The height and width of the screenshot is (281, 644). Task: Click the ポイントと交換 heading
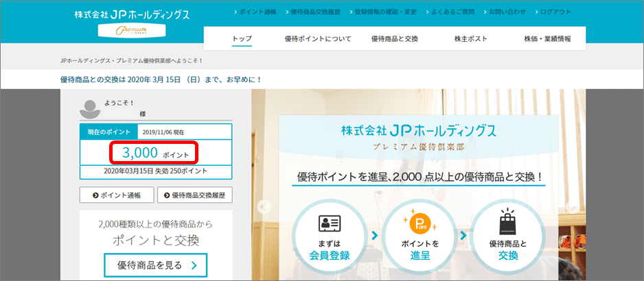point(156,241)
